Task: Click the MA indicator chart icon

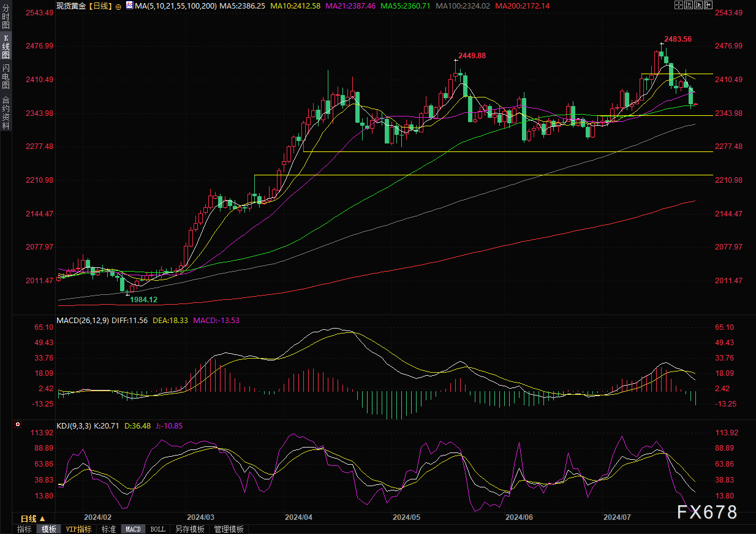Action: pyautogui.click(x=129, y=5)
